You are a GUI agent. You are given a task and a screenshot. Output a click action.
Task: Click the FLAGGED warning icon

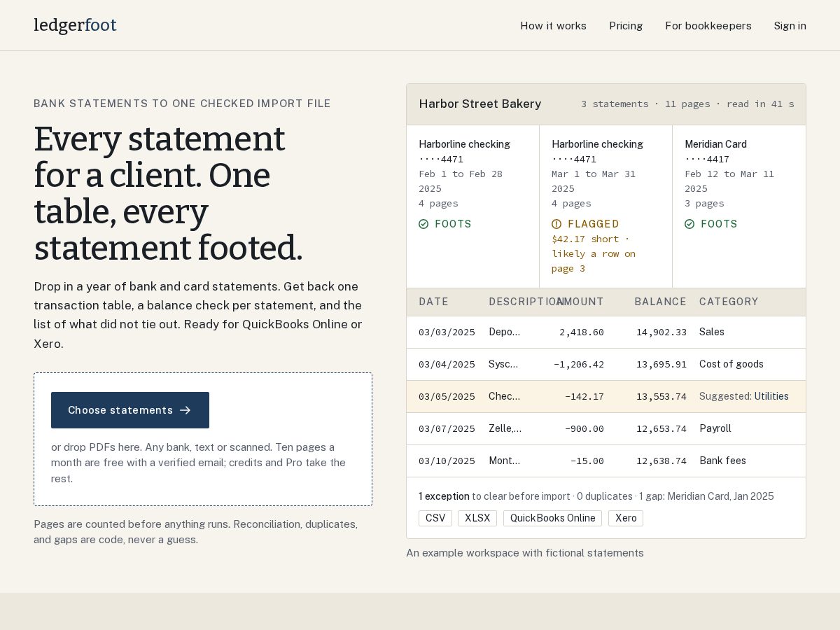556,224
